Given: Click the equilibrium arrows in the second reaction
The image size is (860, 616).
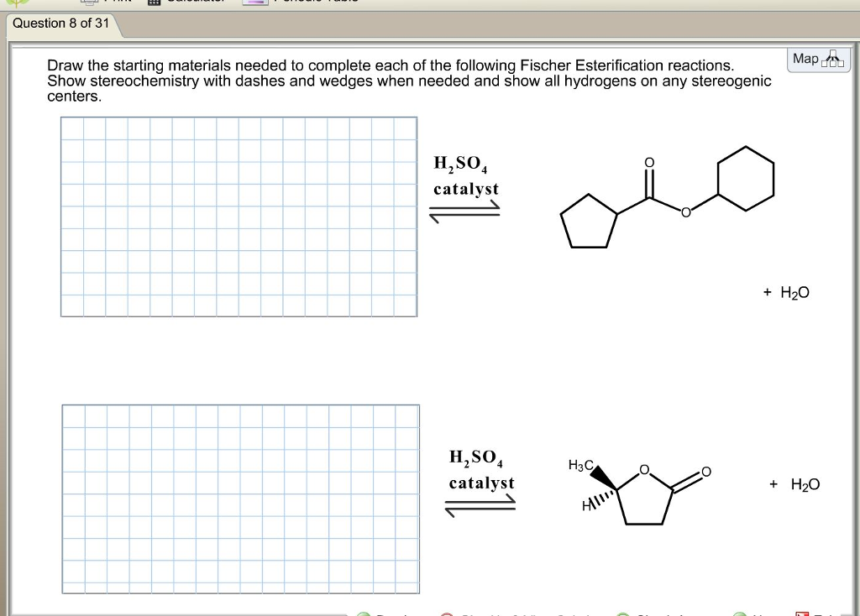Looking at the screenshot, I should click(481, 504).
